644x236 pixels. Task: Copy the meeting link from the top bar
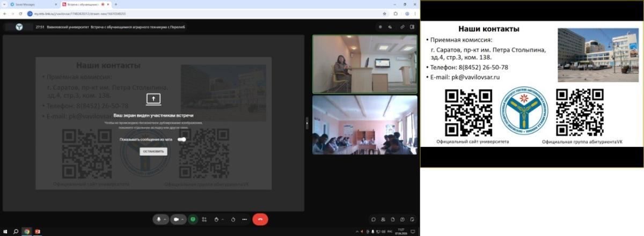tap(401, 26)
